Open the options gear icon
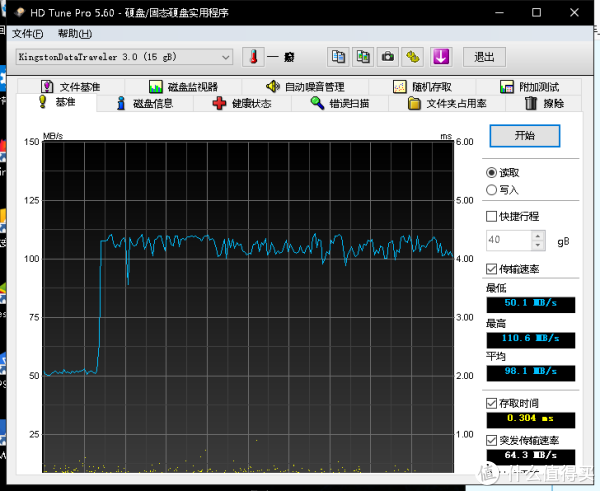Viewport: 600px width, 491px height. [x=412, y=57]
